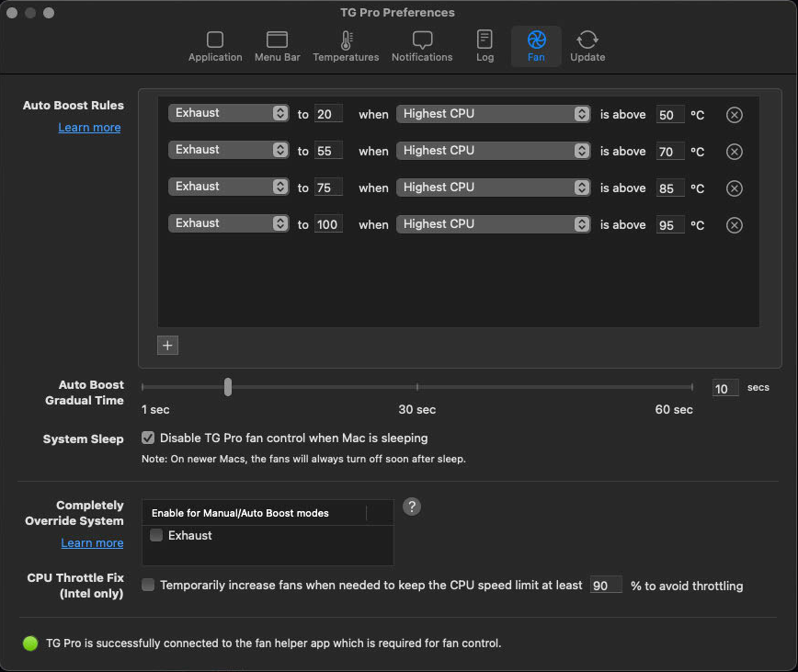
Task: Open the Log preferences tab
Action: coord(484,46)
